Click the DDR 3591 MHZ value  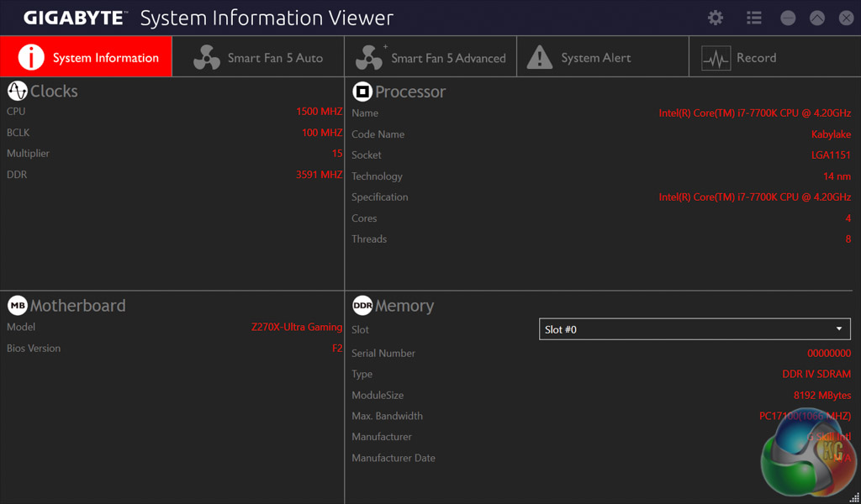[319, 174]
